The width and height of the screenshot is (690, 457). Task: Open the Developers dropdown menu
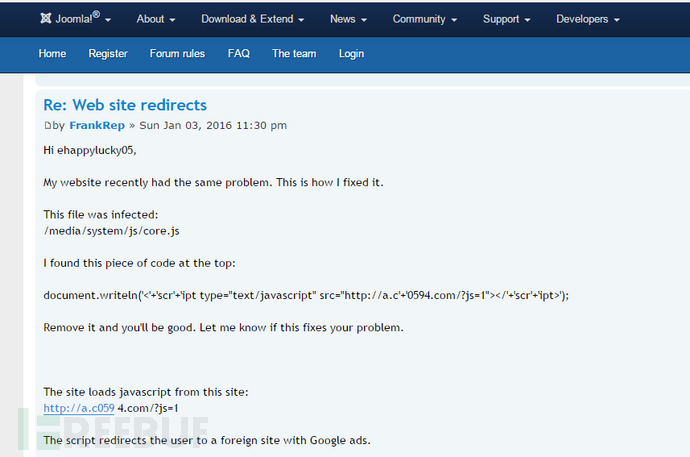588,19
